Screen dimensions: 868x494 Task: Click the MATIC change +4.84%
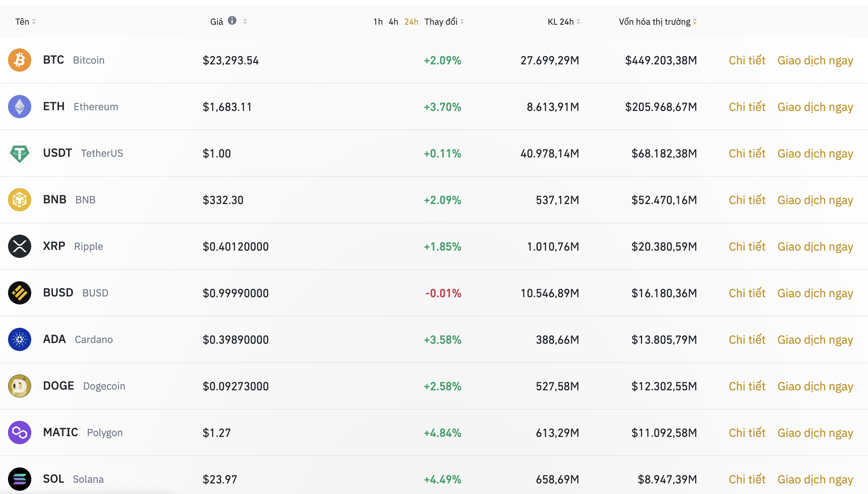[442, 433]
